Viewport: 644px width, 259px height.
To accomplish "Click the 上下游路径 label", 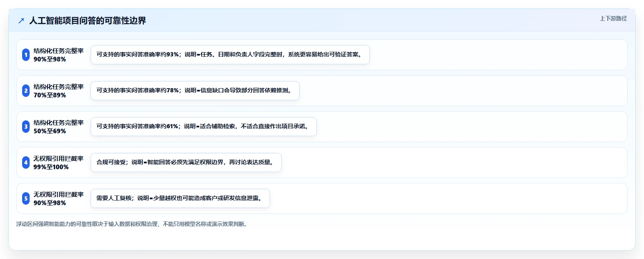I will tap(613, 18).
